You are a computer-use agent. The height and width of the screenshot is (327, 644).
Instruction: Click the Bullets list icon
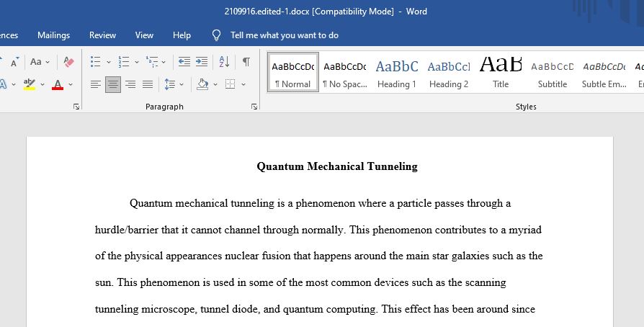(95, 62)
